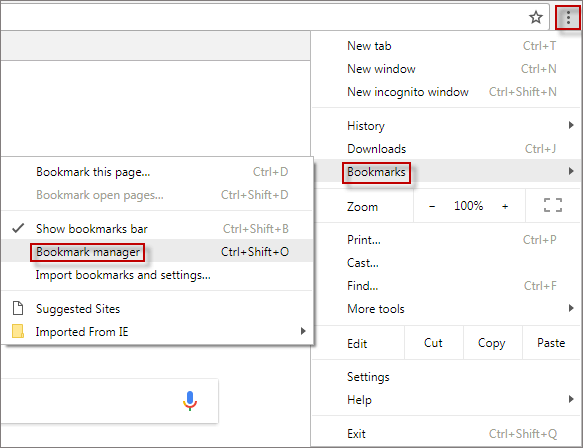Click the bookmark star icon
The height and width of the screenshot is (448, 583).
click(536, 17)
